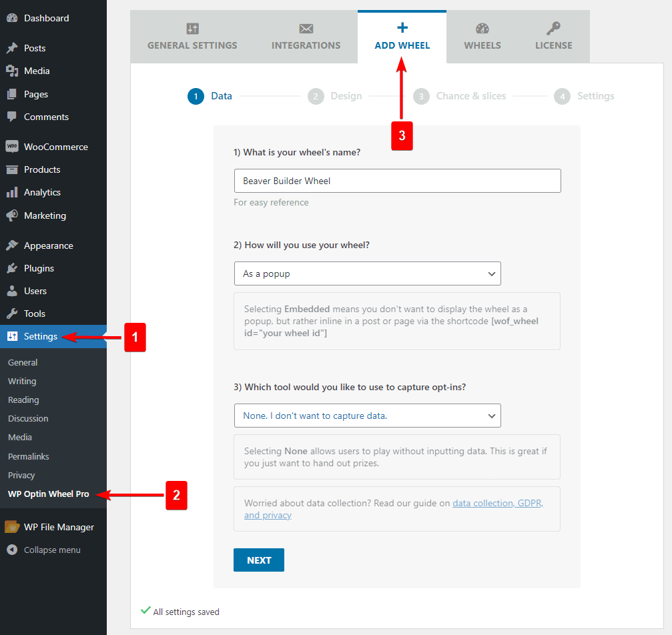
Task: Click the Plugins plug icon
Action: 12,268
